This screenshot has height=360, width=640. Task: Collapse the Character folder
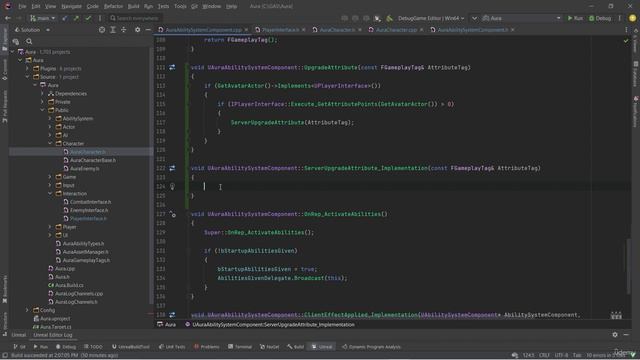click(50, 143)
